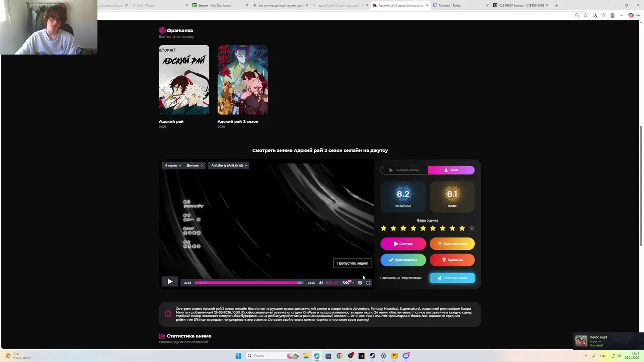The width and height of the screenshot is (644, 362).
Task: Open the player settings gear
Action: tap(360, 283)
